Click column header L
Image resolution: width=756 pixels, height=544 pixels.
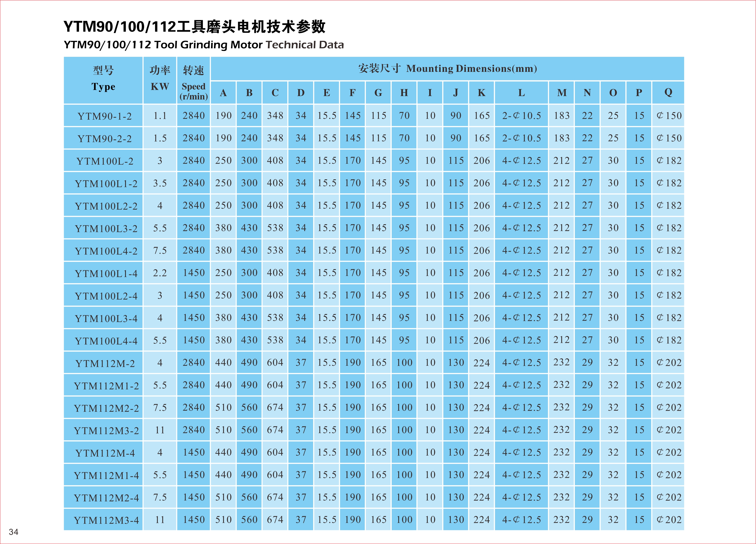(x=522, y=93)
